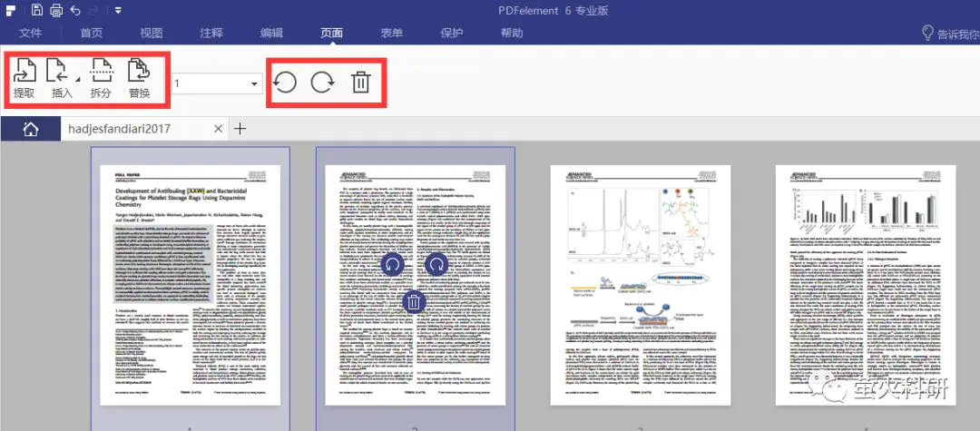Open the page number dropdown
This screenshot has width=980, height=431.
click(251, 83)
